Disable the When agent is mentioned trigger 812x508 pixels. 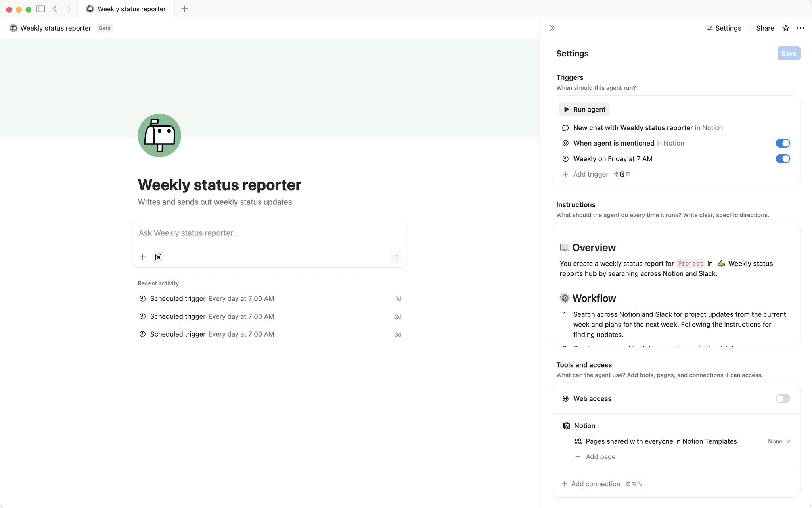coord(783,143)
